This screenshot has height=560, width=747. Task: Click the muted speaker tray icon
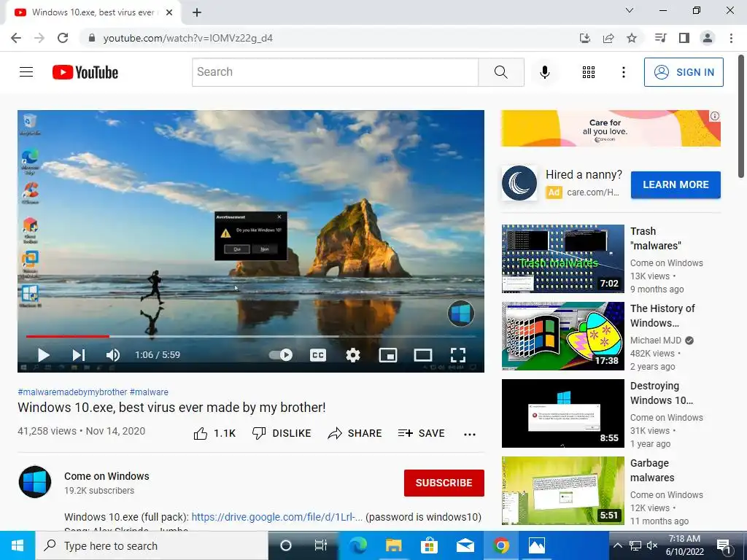point(652,545)
